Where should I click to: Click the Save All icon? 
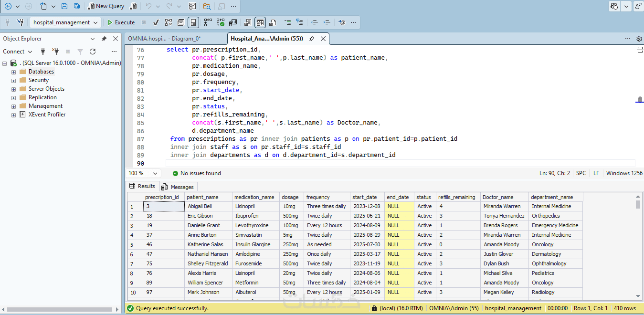(76, 6)
